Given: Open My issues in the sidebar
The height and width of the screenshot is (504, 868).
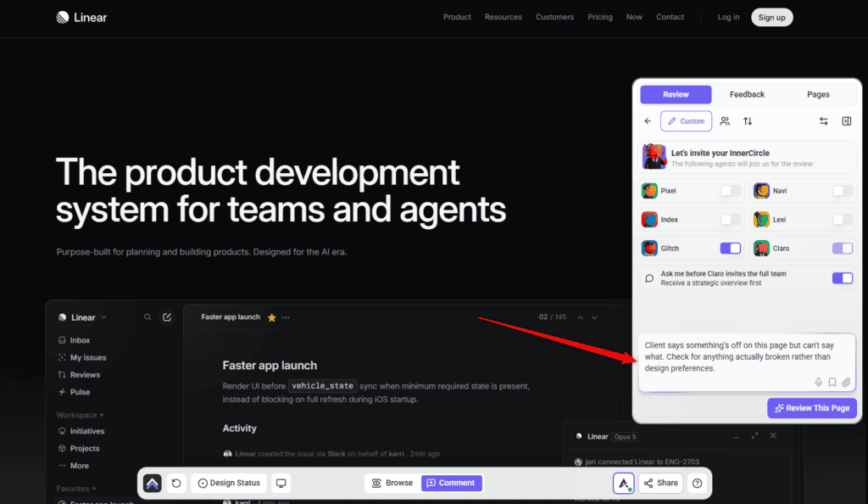Looking at the screenshot, I should 82,357.
